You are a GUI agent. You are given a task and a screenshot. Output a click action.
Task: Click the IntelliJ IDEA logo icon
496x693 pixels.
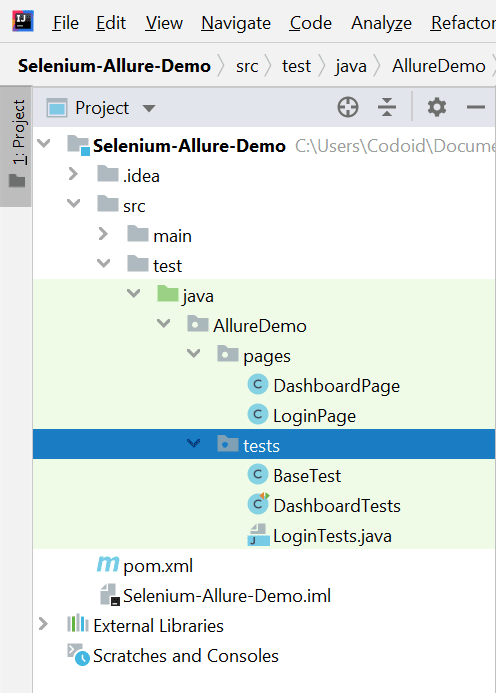(23, 22)
